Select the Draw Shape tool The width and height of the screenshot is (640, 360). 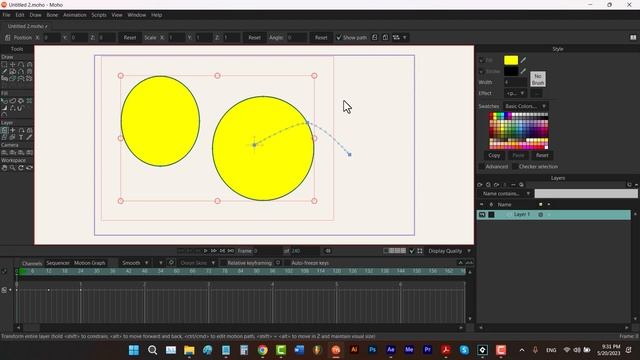tap(13, 71)
